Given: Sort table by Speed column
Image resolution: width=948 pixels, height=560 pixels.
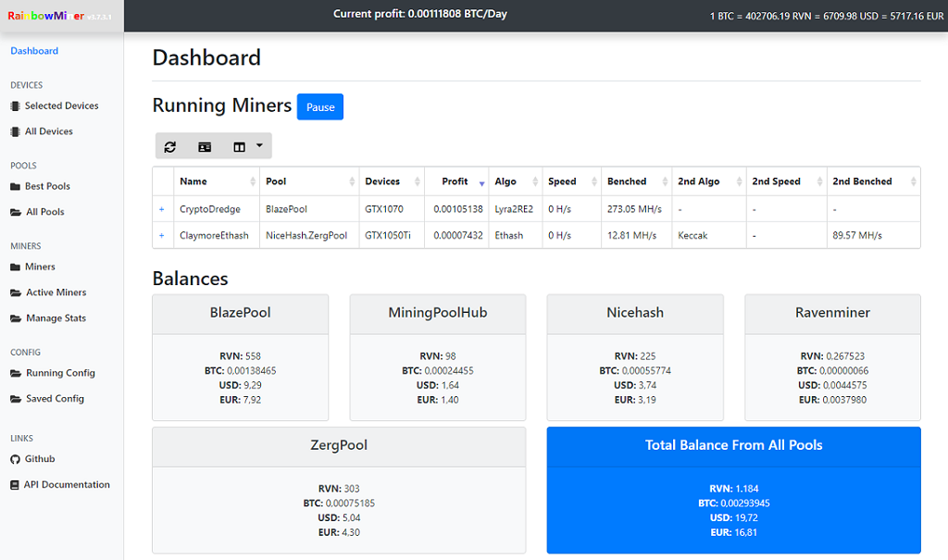Looking at the screenshot, I should [x=571, y=181].
